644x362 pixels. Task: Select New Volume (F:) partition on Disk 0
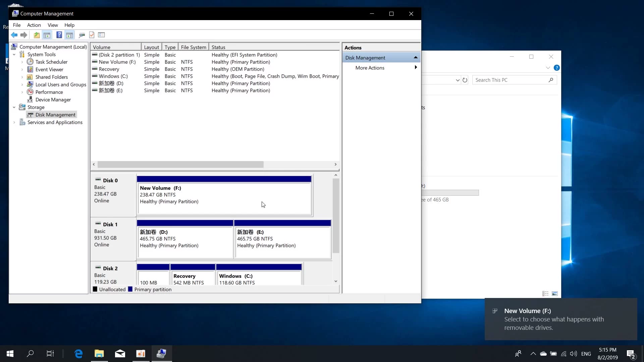coord(224,195)
